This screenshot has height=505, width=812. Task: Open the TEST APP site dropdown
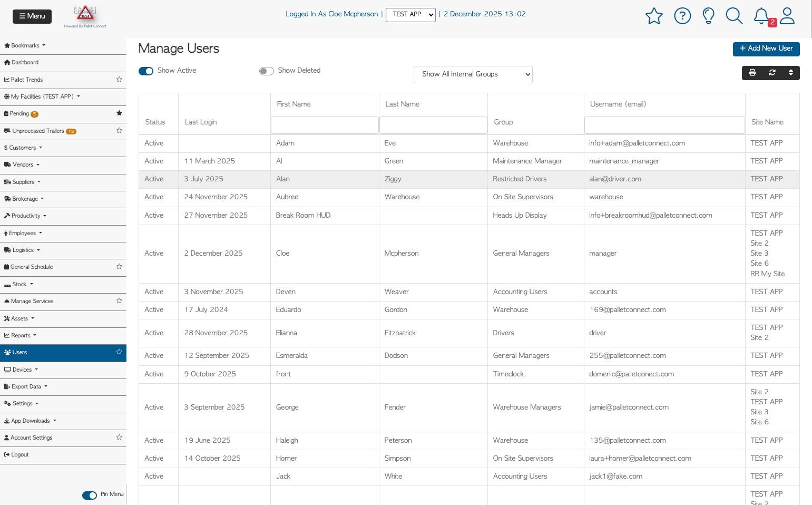(411, 15)
